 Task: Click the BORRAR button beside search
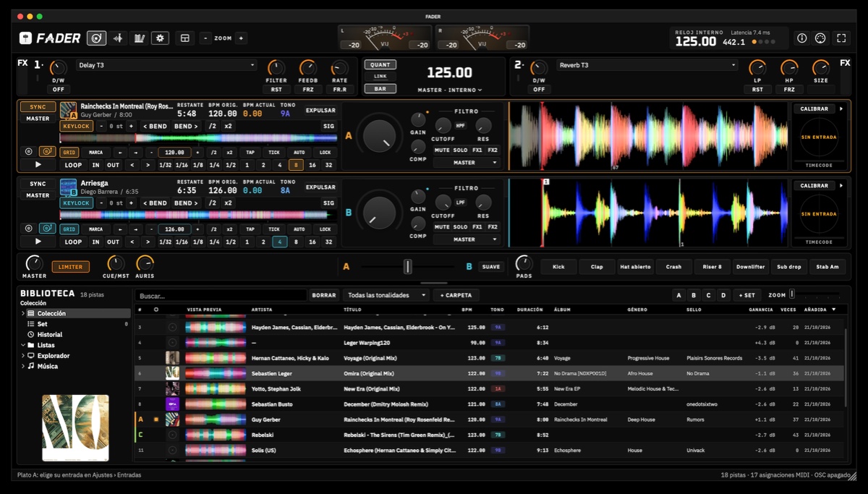(324, 295)
